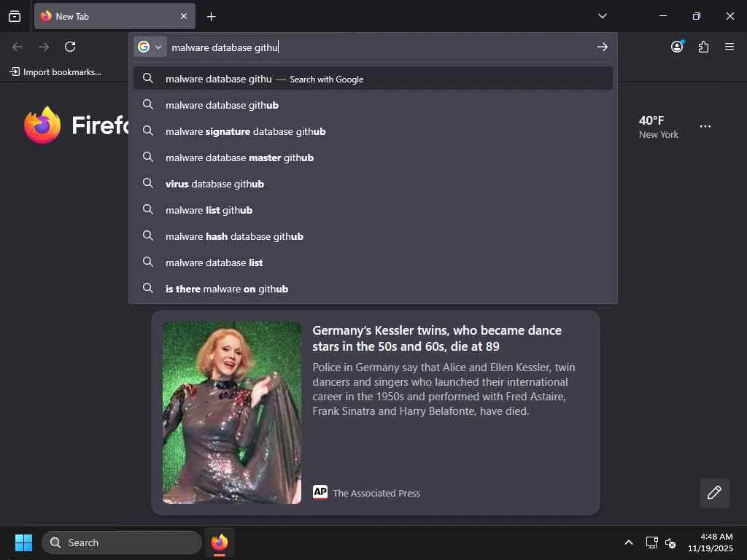The image size is (747, 560).
Task: Open weather widget three-dot options menu
Action: [x=705, y=126]
